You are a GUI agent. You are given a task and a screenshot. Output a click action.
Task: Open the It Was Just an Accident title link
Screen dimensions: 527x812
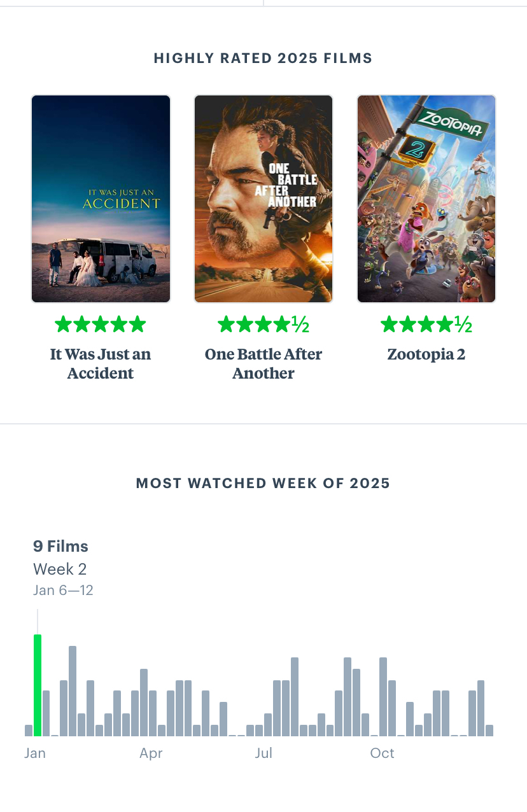tap(101, 363)
